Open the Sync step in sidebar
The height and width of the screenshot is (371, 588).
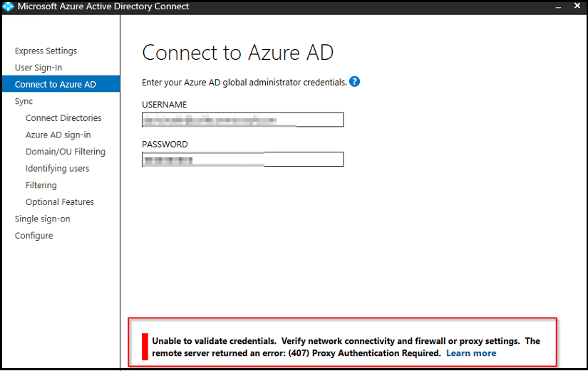pos(24,101)
